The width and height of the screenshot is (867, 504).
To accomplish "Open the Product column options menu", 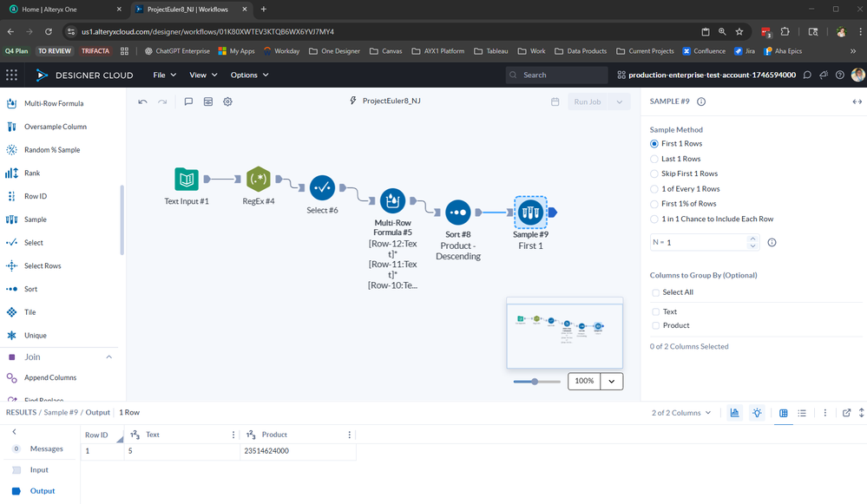I will (350, 435).
